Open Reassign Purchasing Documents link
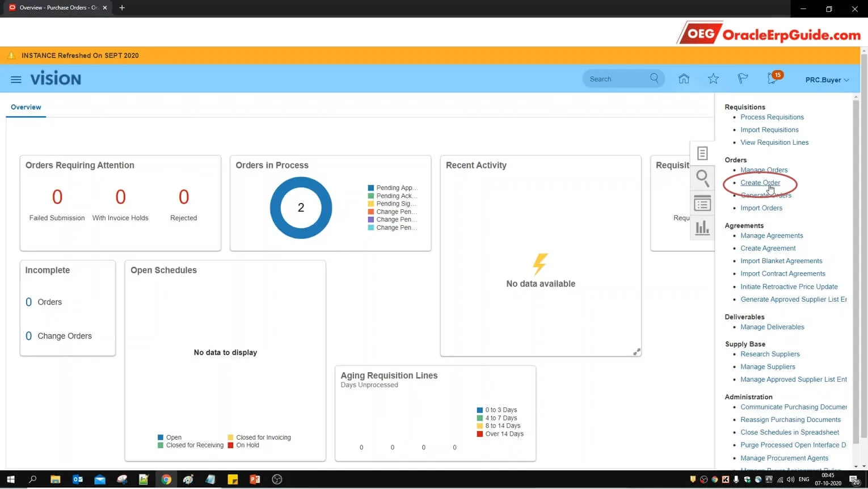868x489 pixels. [790, 420]
